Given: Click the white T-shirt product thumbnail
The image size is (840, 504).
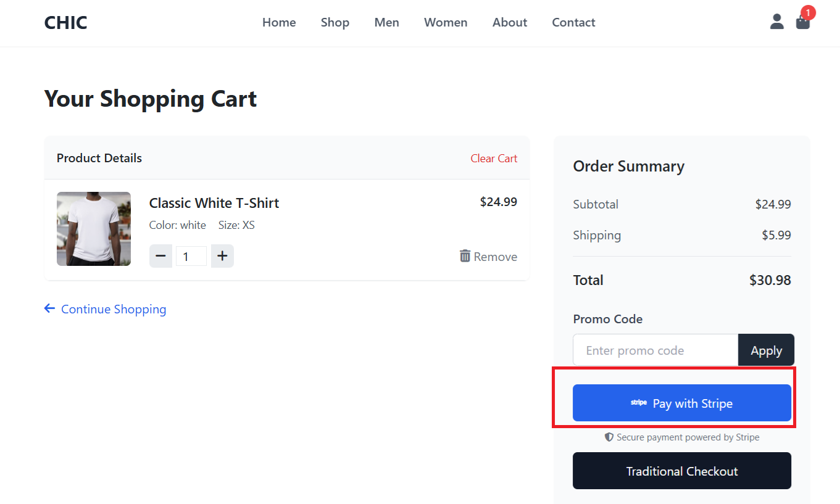Looking at the screenshot, I should 94,229.
